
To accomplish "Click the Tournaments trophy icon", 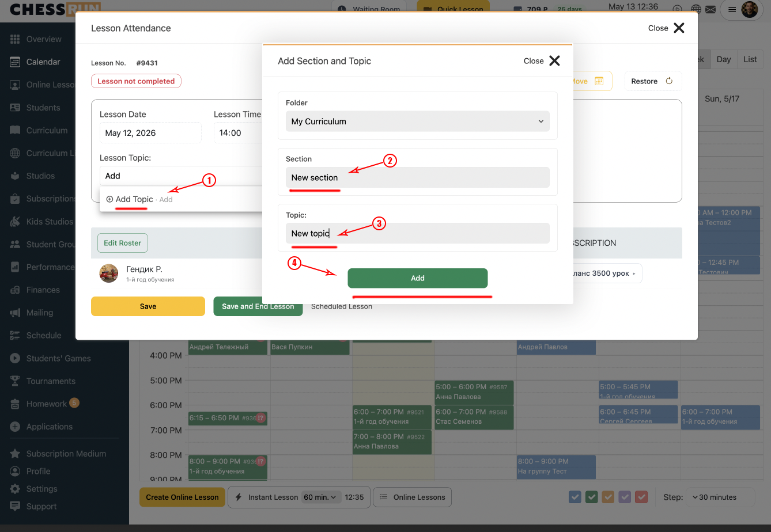I will [16, 381].
